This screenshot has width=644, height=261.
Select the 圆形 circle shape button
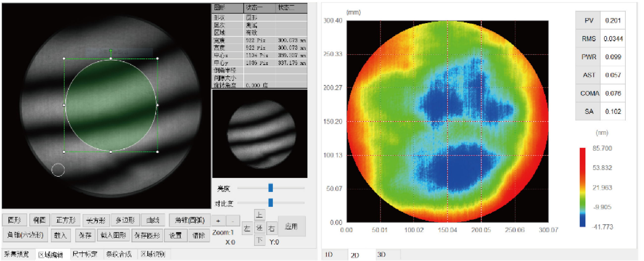pos(15,220)
